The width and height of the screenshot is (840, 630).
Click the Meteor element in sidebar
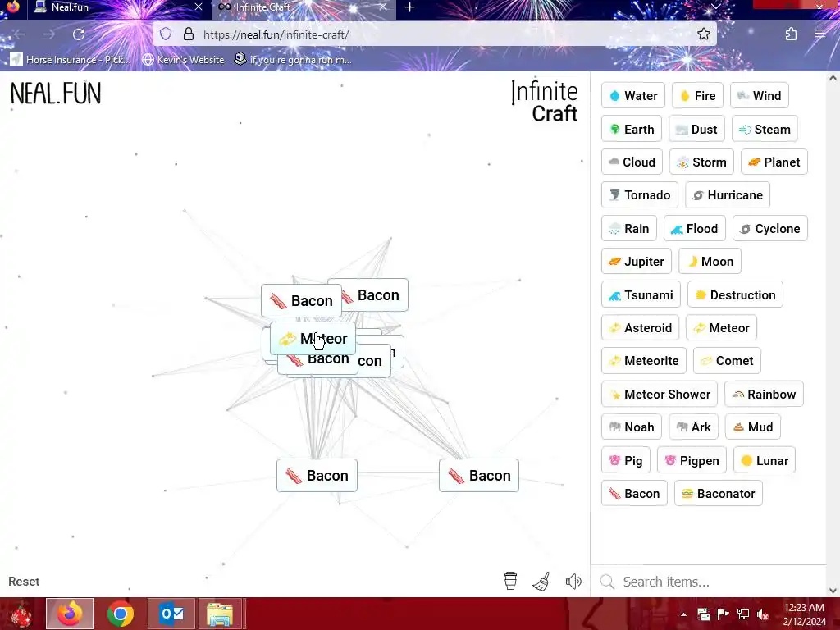click(721, 328)
